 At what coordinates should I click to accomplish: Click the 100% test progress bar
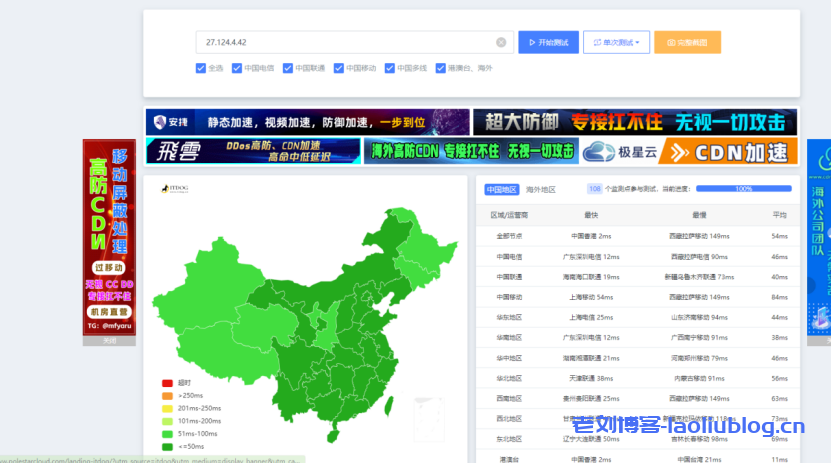tap(744, 189)
